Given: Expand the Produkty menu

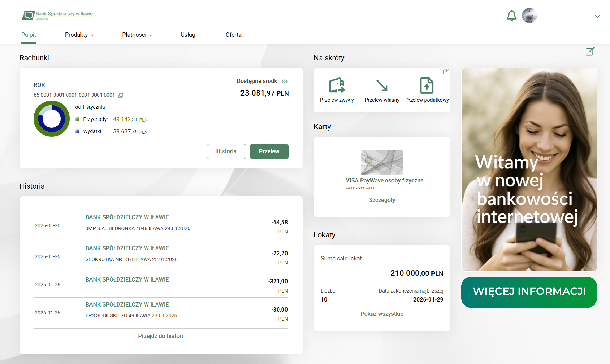Looking at the screenshot, I should 79,35.
